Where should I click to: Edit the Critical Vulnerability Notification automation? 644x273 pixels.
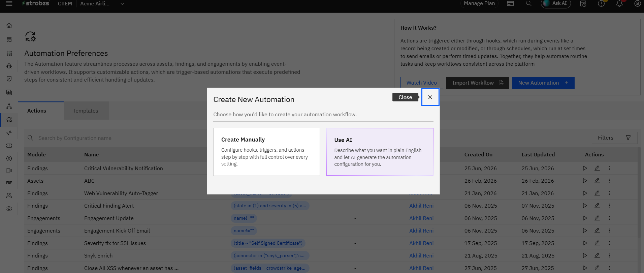coord(597,168)
